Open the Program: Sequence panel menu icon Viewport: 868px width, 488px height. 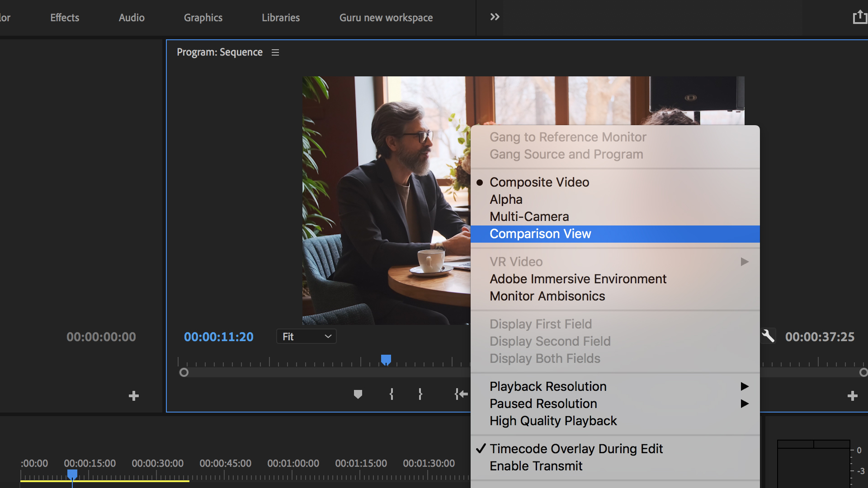(275, 52)
